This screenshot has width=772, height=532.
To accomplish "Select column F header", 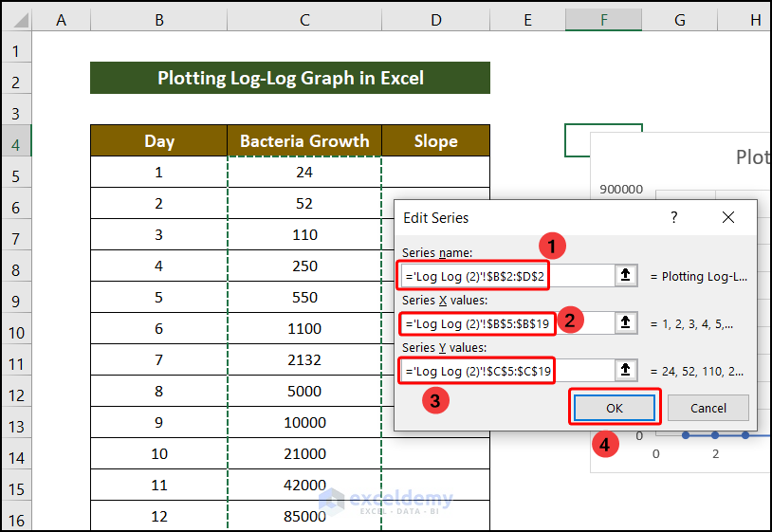I will pyautogui.click(x=603, y=19).
